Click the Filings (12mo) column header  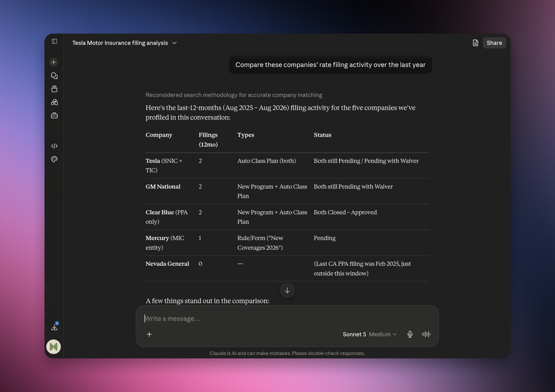[x=208, y=140]
